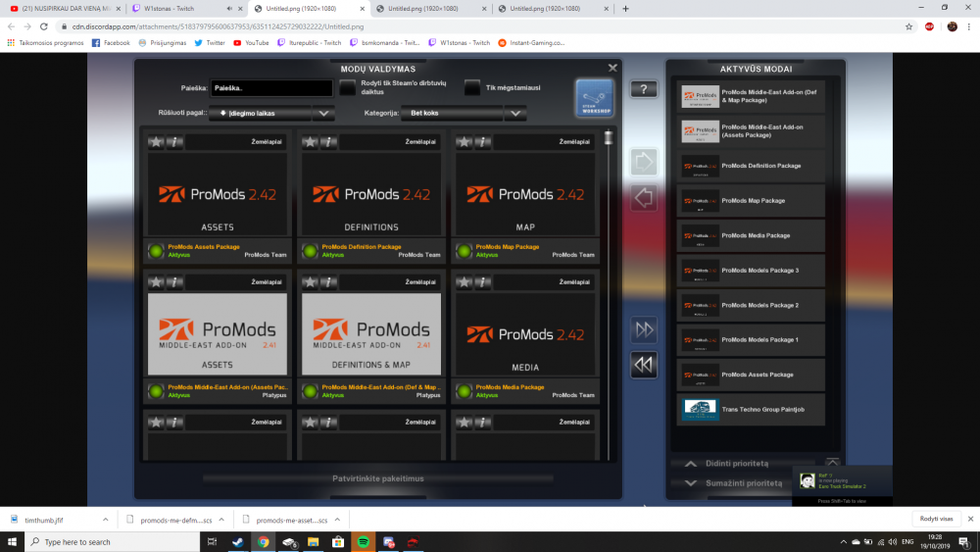Open the Rūšiuoti pagal sort dropdown
Viewport: 980px width, 552px height.
click(271, 113)
